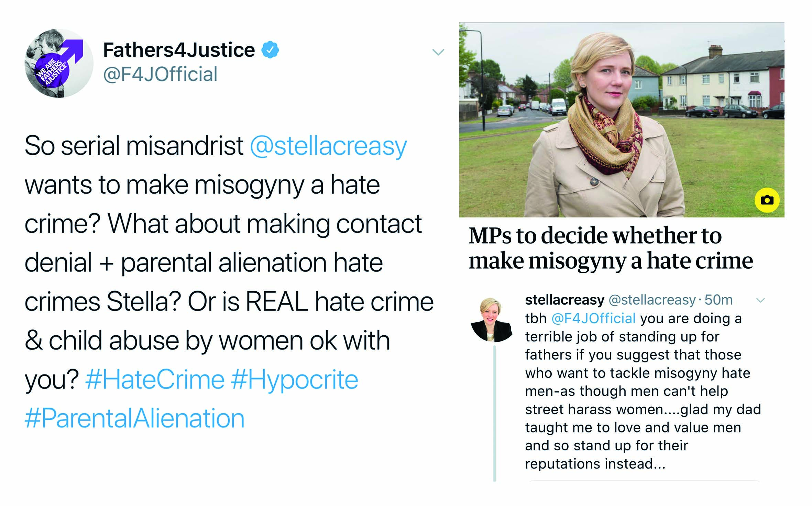812x506 pixels.
Task: Click the stellacreasy bold display name
Action: pos(564,300)
